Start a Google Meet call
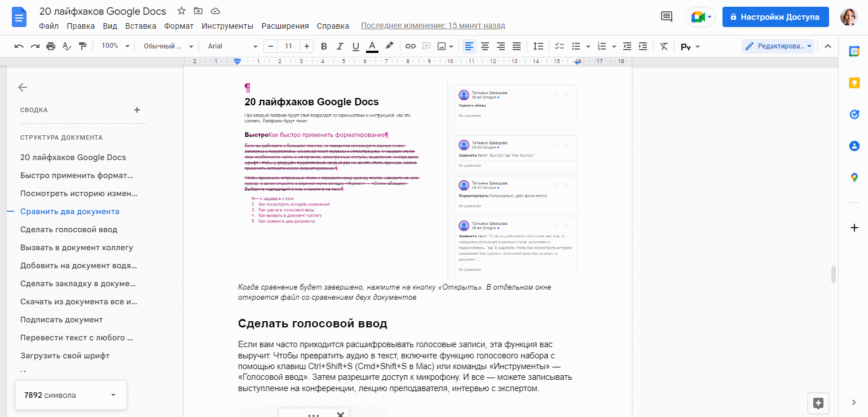This screenshot has width=868, height=417. click(700, 17)
